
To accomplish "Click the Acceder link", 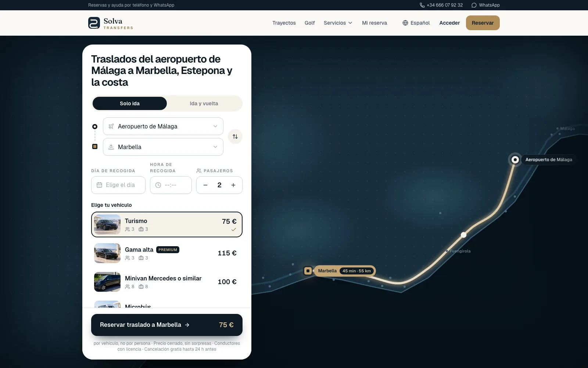I will click(449, 23).
